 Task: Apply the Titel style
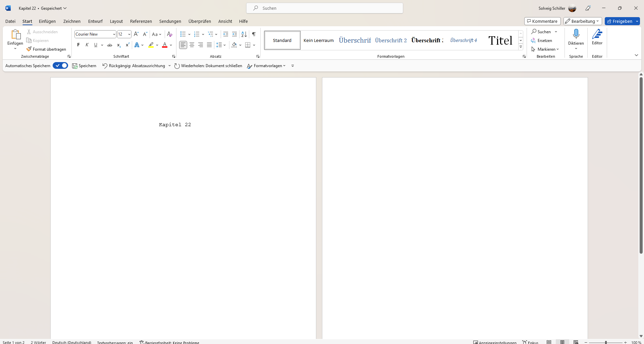coord(500,40)
